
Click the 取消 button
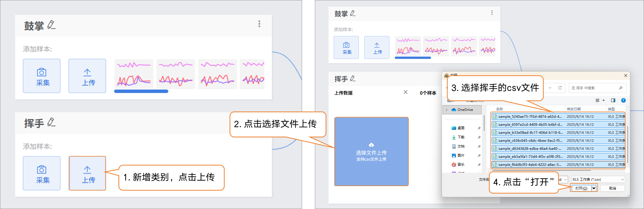click(612, 188)
